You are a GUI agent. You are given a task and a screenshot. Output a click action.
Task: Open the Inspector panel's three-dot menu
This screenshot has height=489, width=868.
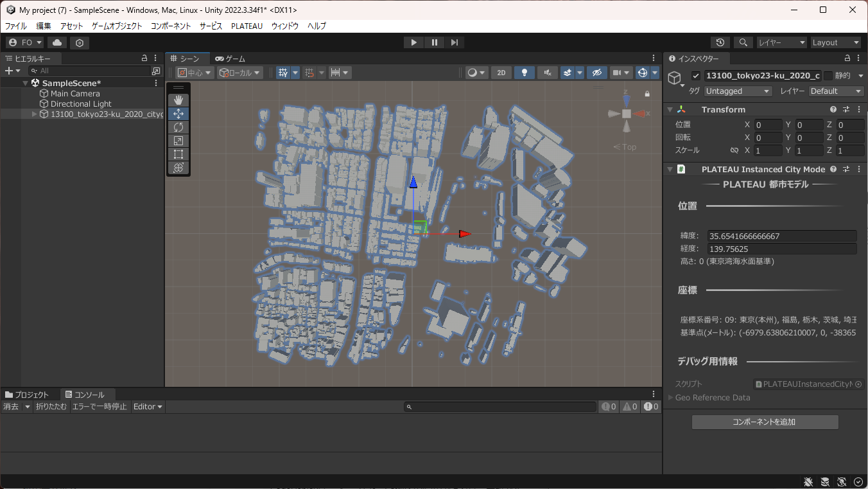click(860, 58)
